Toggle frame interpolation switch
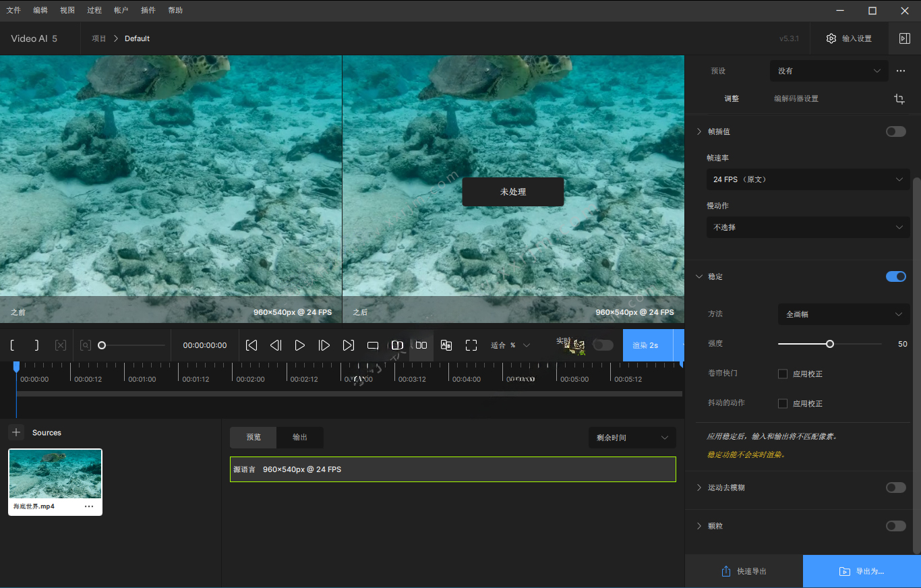The height and width of the screenshot is (588, 921). point(896,131)
